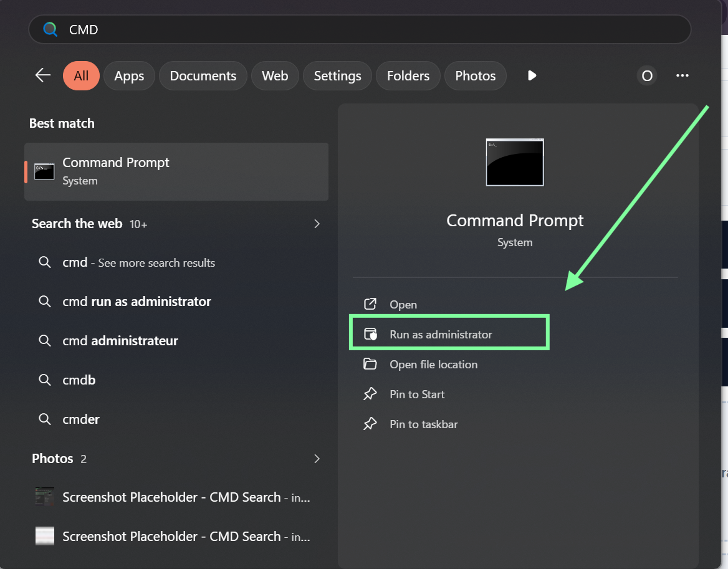
Task: Expand Search the web with its chevron
Action: point(317,224)
